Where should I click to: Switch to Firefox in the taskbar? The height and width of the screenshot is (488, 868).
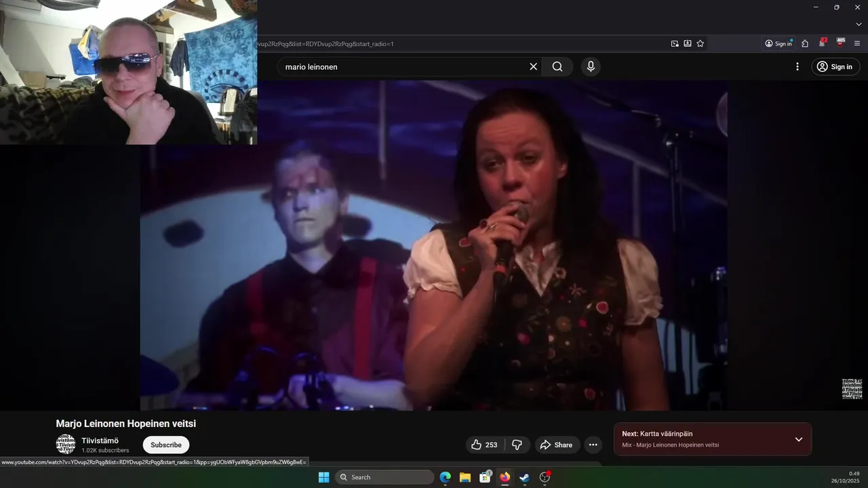505,477
